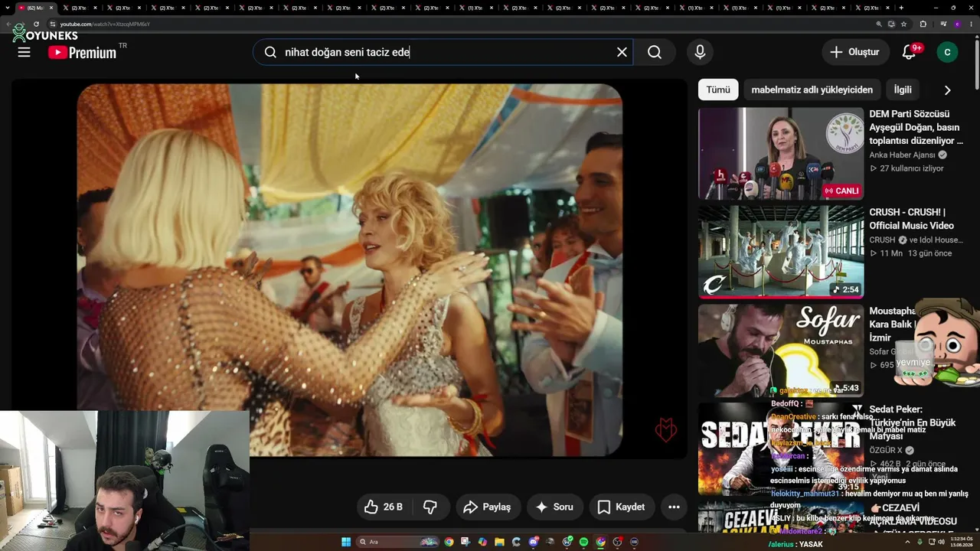The width and height of the screenshot is (980, 551).
Task: Click the browser address bar URL
Action: 106,24
